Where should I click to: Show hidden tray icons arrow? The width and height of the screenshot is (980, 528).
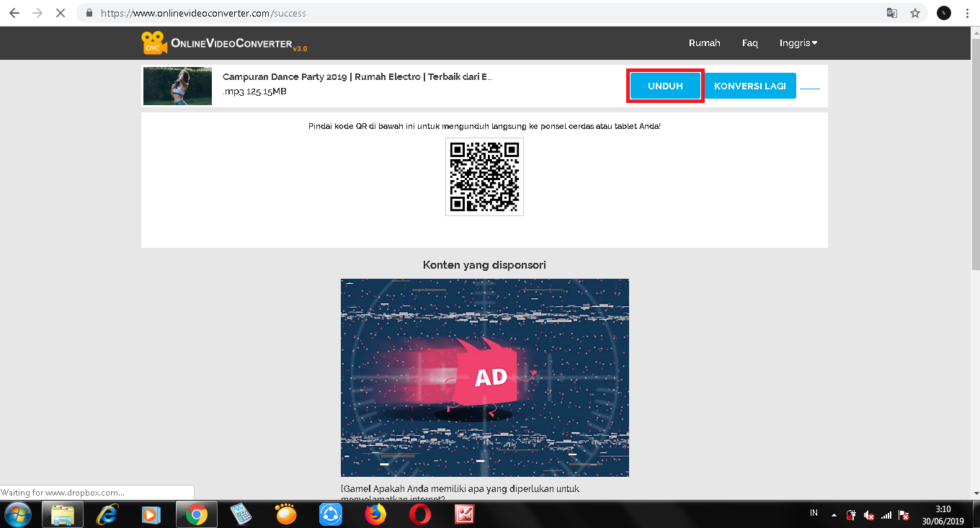point(834,515)
